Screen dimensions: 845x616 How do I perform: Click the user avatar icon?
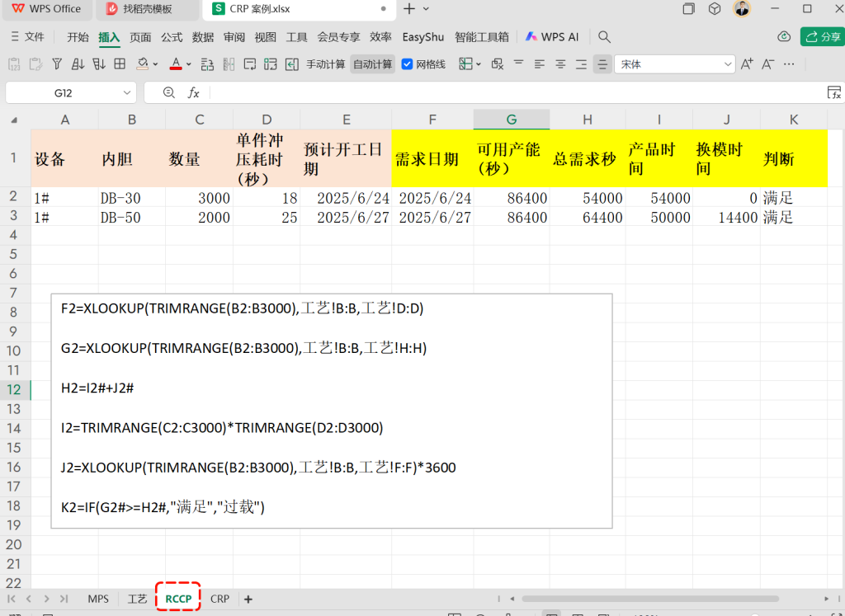[742, 8]
